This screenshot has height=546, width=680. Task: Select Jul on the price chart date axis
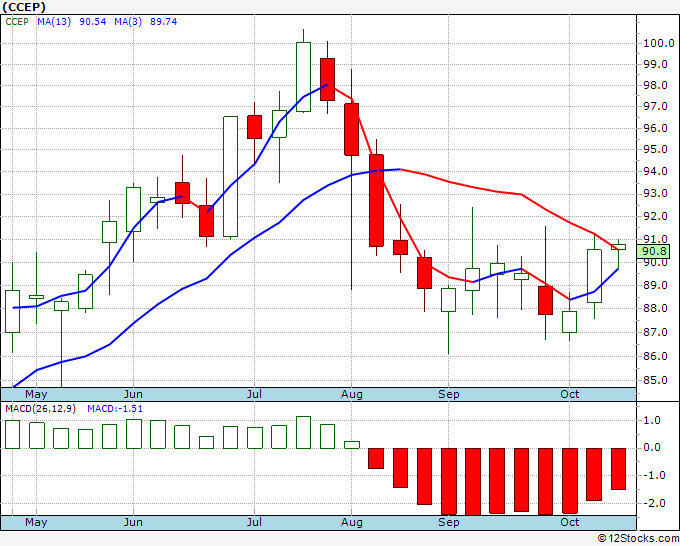[x=254, y=395]
